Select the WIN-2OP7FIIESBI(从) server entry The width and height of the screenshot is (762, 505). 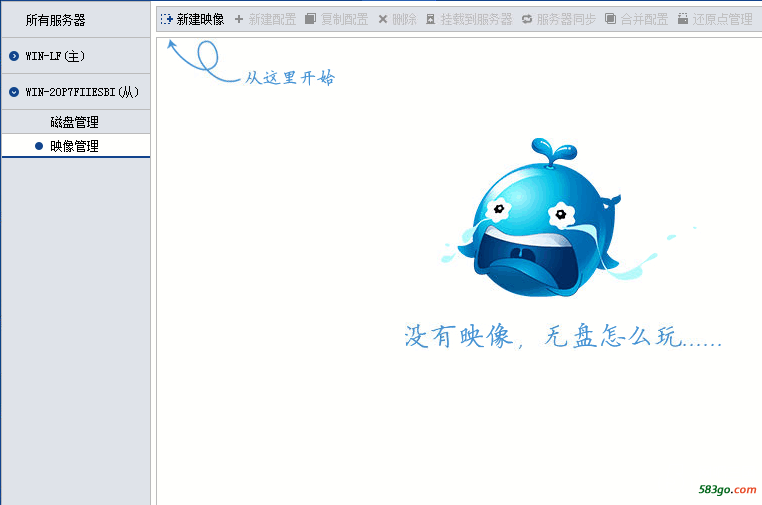tap(82, 92)
